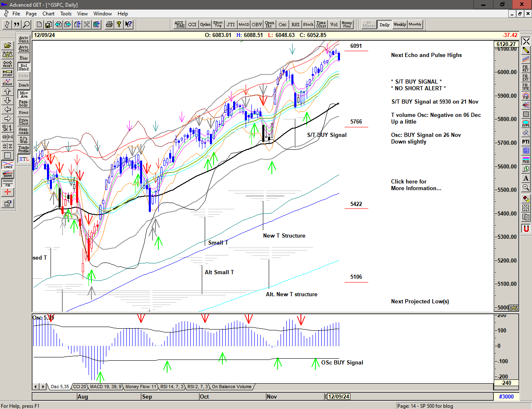Switch to the RSI 14, 7, 3 tab
Image resolution: width=532 pixels, height=409 pixels.
(172, 387)
